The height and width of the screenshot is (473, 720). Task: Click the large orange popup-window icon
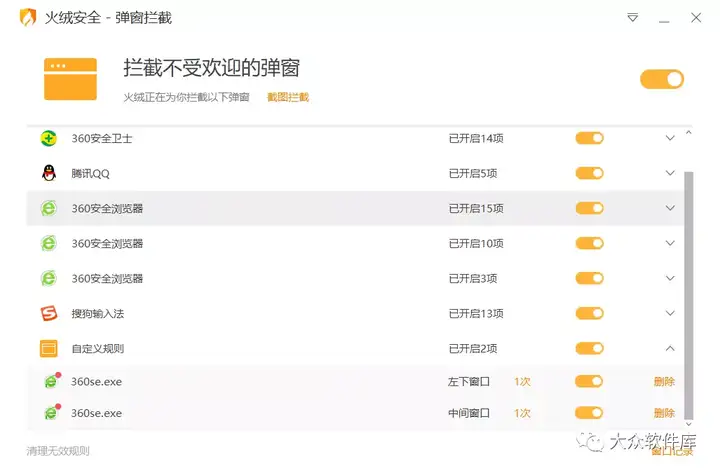[x=70, y=79]
